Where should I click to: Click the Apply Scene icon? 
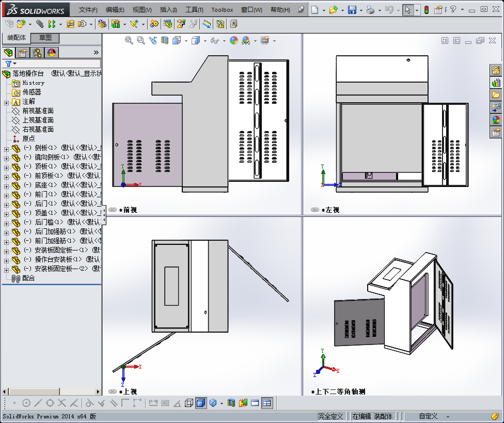coord(246,40)
